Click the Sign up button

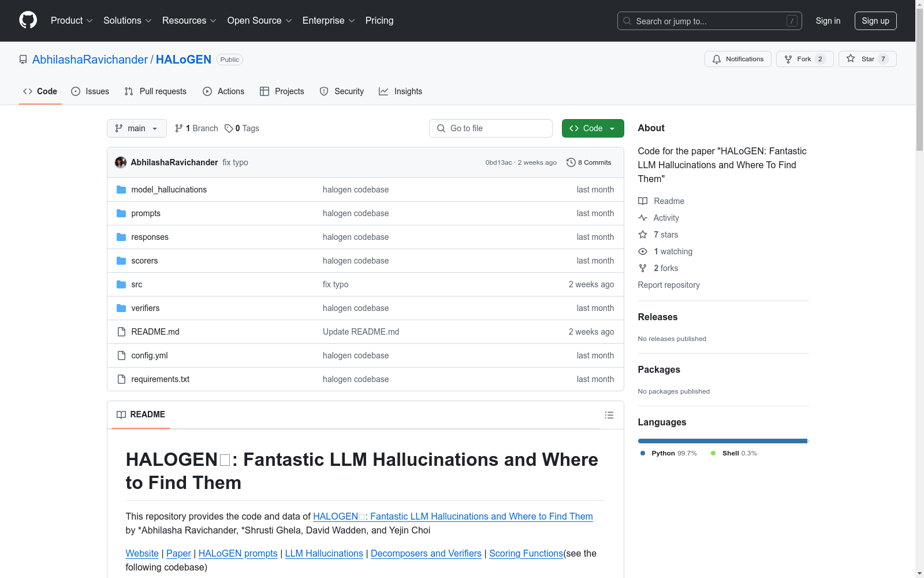coord(875,21)
